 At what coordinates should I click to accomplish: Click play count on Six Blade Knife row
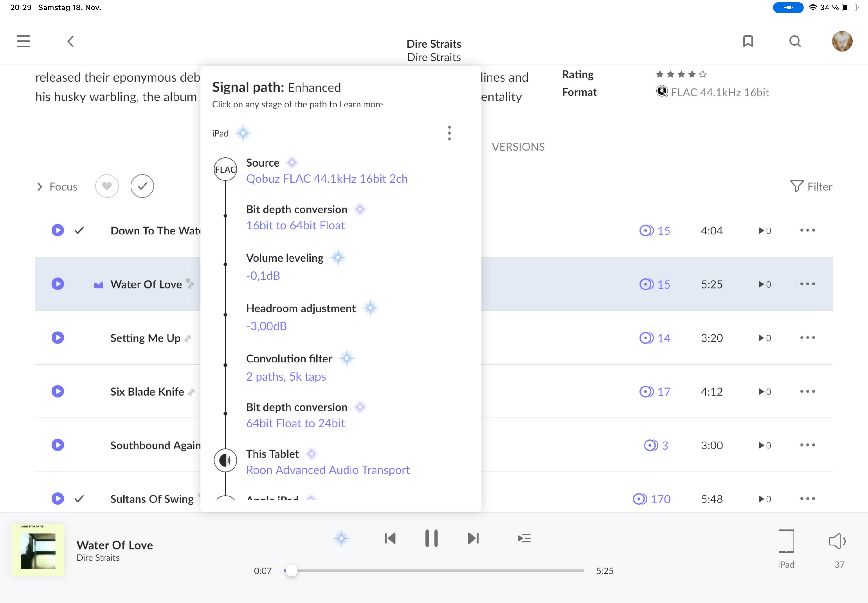click(x=765, y=392)
